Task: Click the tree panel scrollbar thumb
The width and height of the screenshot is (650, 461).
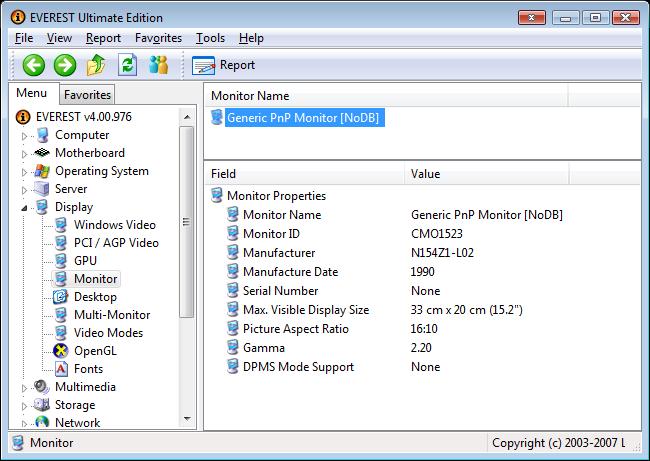Action: coord(187,222)
